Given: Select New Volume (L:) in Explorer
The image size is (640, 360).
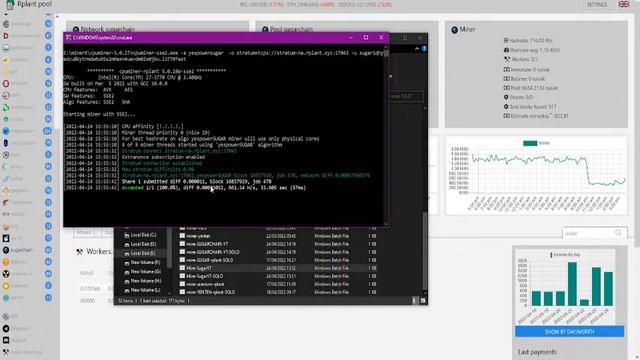Looking at the screenshot, I should (x=142, y=290).
